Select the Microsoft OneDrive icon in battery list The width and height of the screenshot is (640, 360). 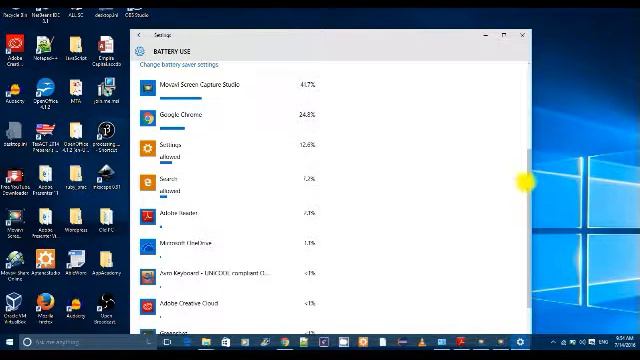(x=148, y=247)
